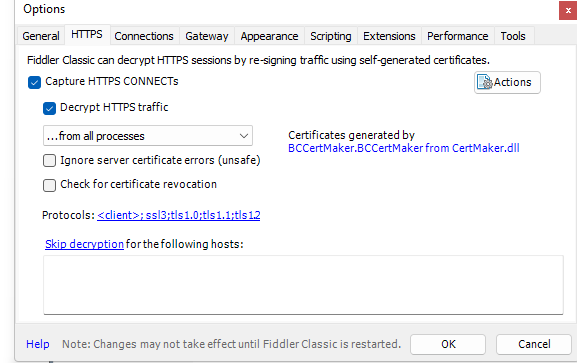Close the Options dialog with red X
The width and height of the screenshot is (577, 363).
point(568,10)
